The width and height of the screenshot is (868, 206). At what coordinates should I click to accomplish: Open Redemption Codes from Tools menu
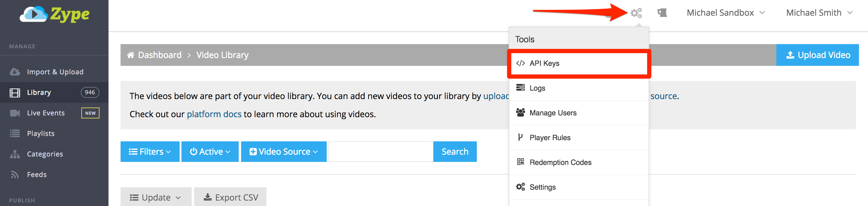560,163
